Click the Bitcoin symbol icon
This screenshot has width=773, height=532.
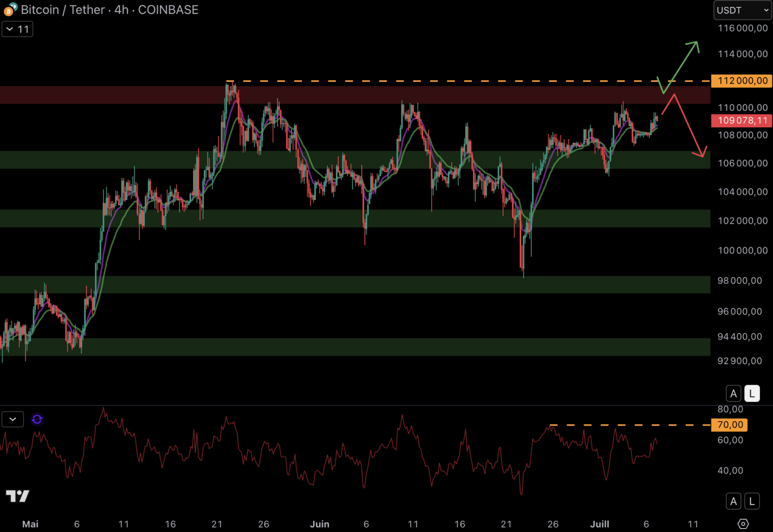click(10, 9)
